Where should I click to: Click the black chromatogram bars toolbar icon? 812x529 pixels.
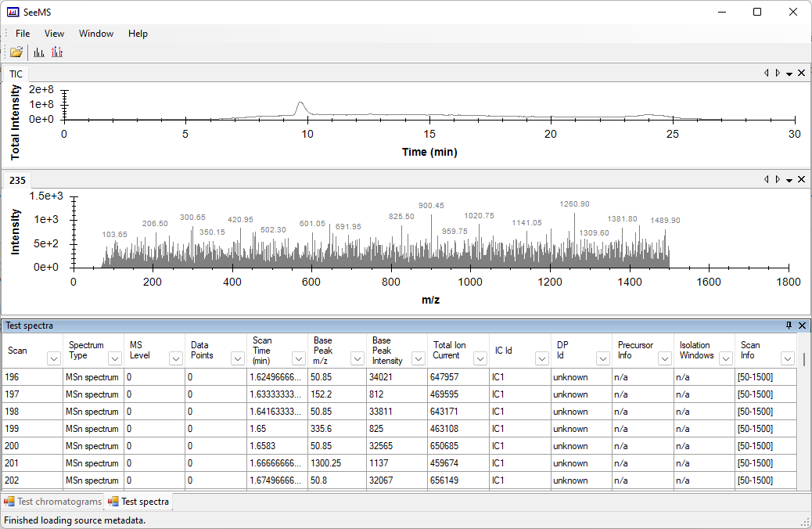pos(38,52)
